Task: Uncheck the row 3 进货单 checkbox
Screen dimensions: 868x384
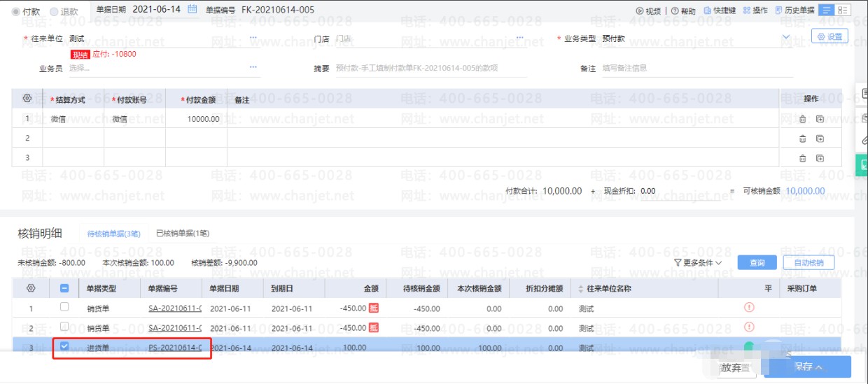Action: [x=64, y=346]
